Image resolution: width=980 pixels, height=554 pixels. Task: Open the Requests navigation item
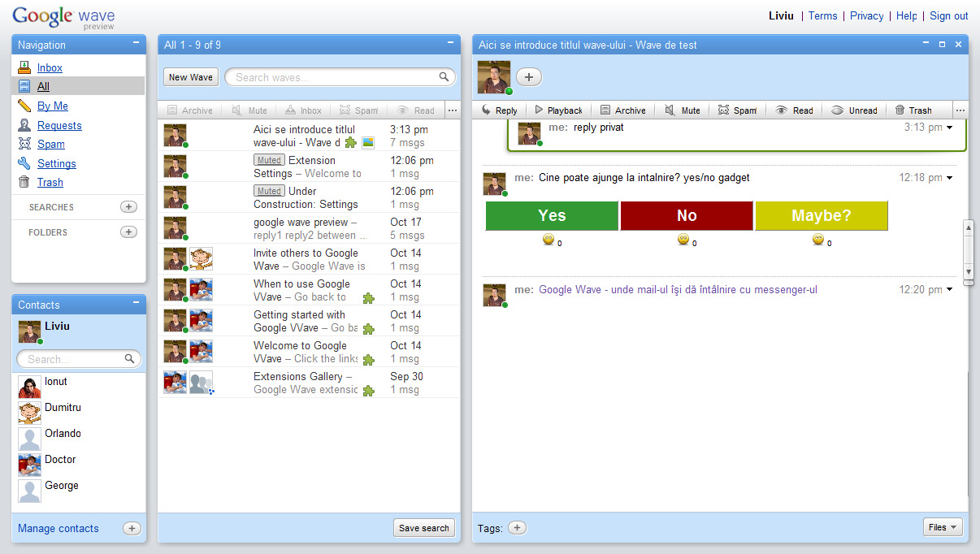[x=59, y=125]
